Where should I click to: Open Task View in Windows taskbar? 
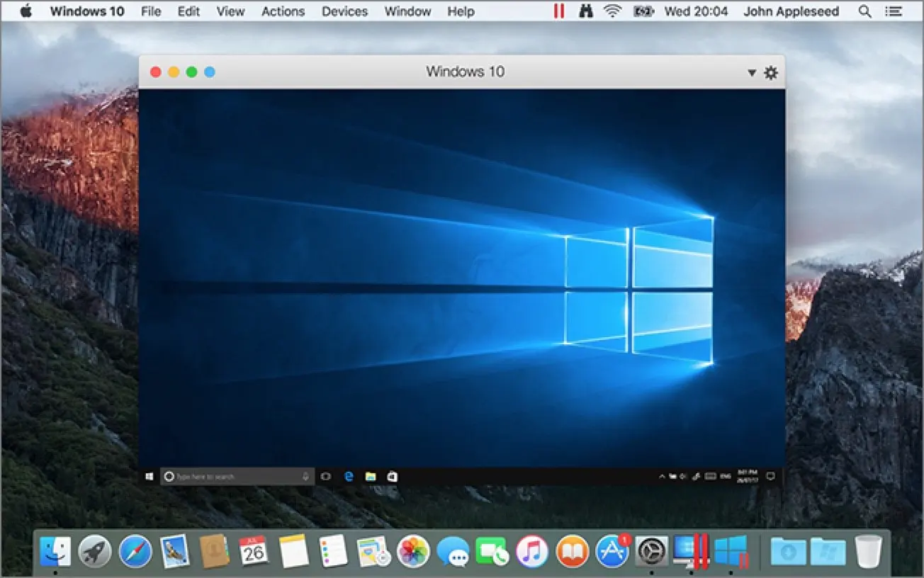pyautogui.click(x=326, y=477)
